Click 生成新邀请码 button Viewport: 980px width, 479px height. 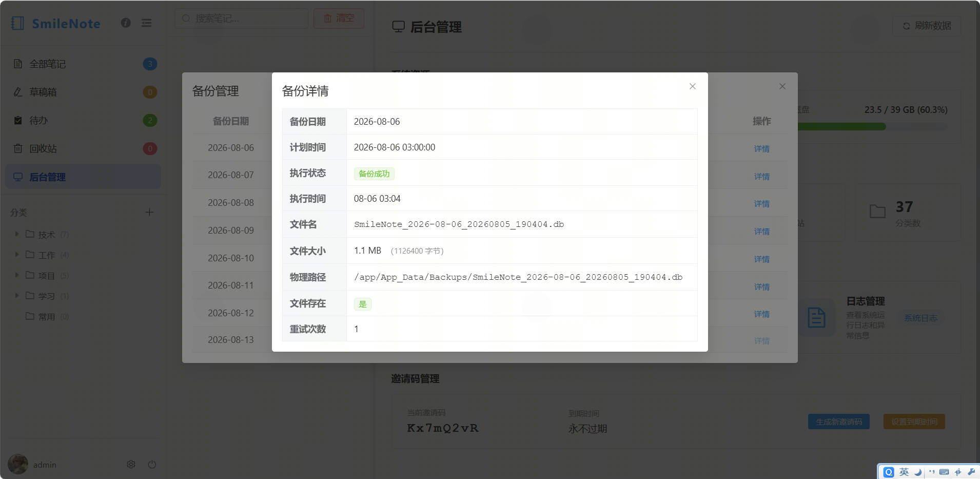(839, 421)
